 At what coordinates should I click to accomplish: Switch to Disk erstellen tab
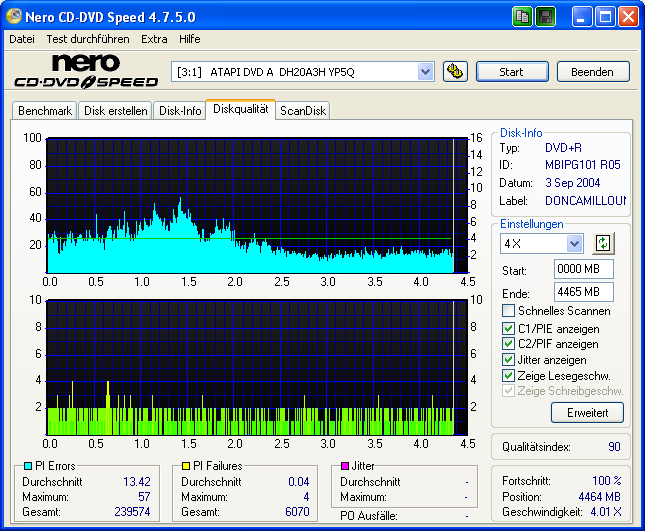tap(116, 111)
